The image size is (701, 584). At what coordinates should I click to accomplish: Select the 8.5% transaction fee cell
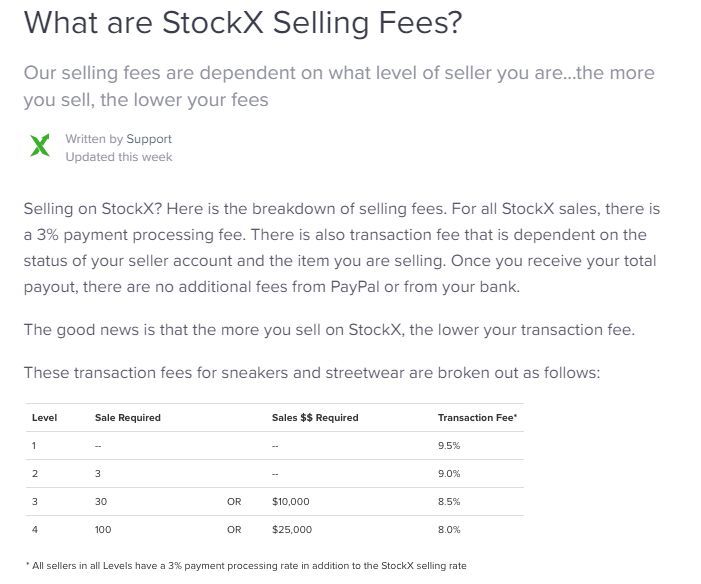[x=449, y=501]
